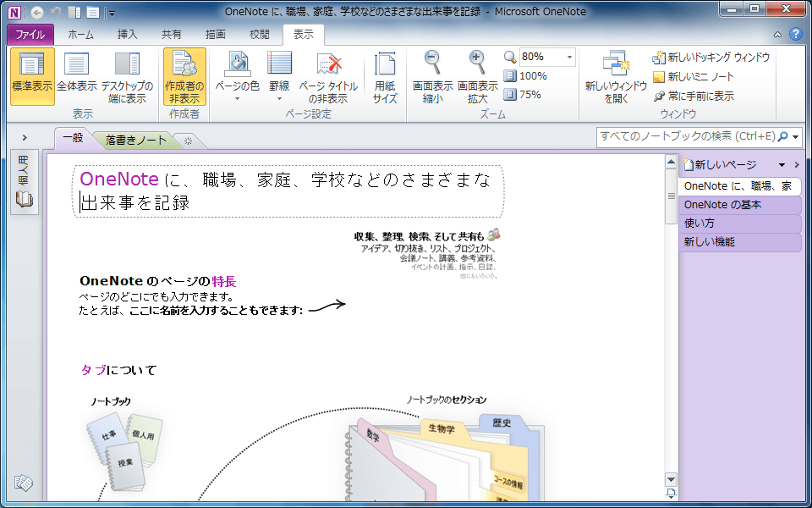This screenshot has width=812, height=508.
Task: Select the page OneNote に、職場、家
Action: [x=739, y=186]
